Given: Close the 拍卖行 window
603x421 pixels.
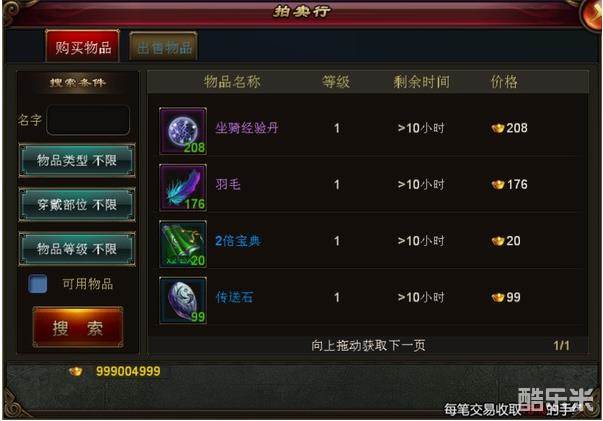Looking at the screenshot, I should click(x=592, y=13).
